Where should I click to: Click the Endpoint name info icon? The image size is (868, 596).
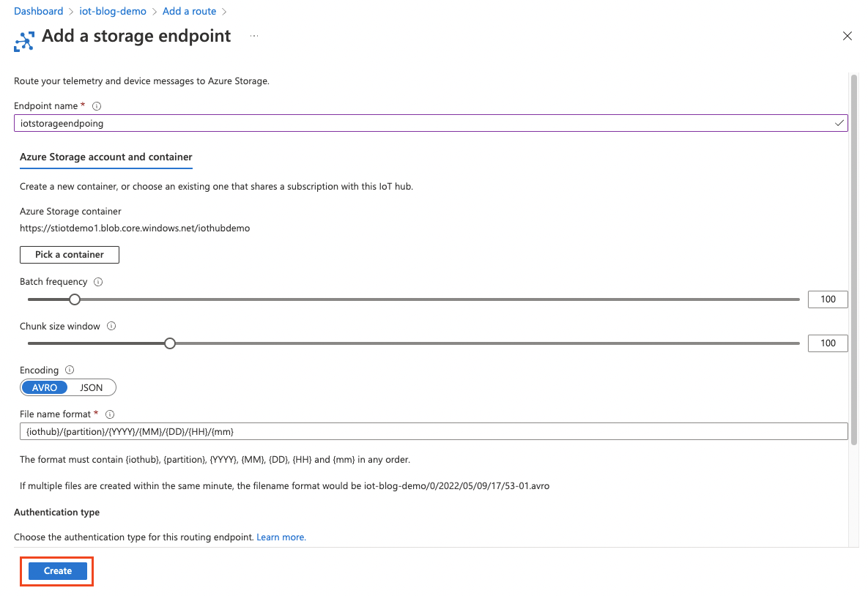(96, 105)
